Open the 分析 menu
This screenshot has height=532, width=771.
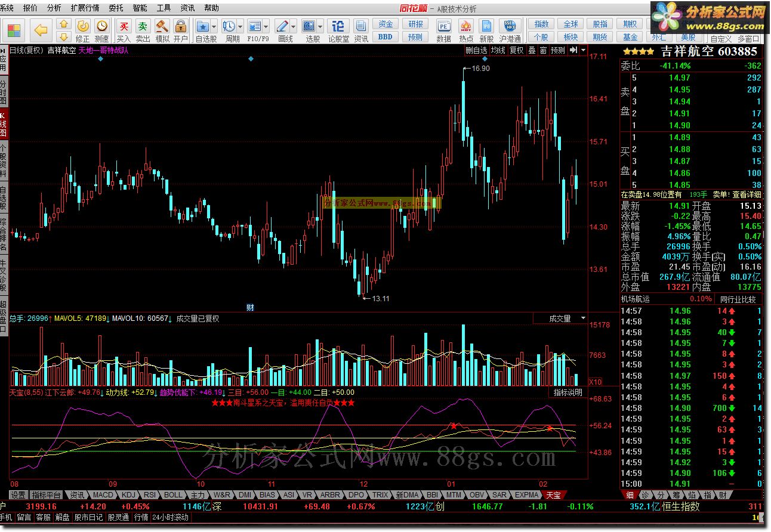click(54, 8)
